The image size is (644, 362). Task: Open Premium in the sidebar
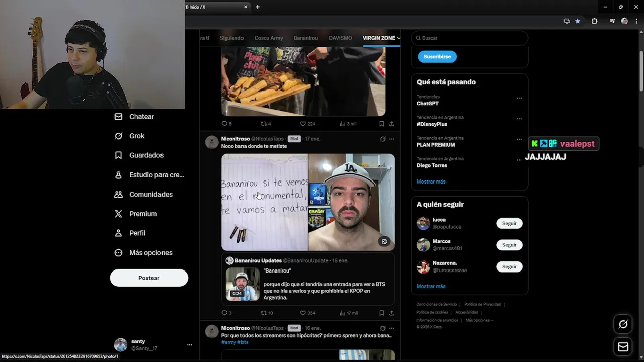click(x=136, y=214)
